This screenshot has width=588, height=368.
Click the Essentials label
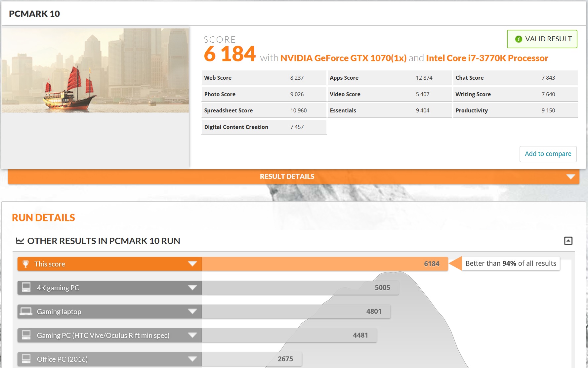coord(343,110)
